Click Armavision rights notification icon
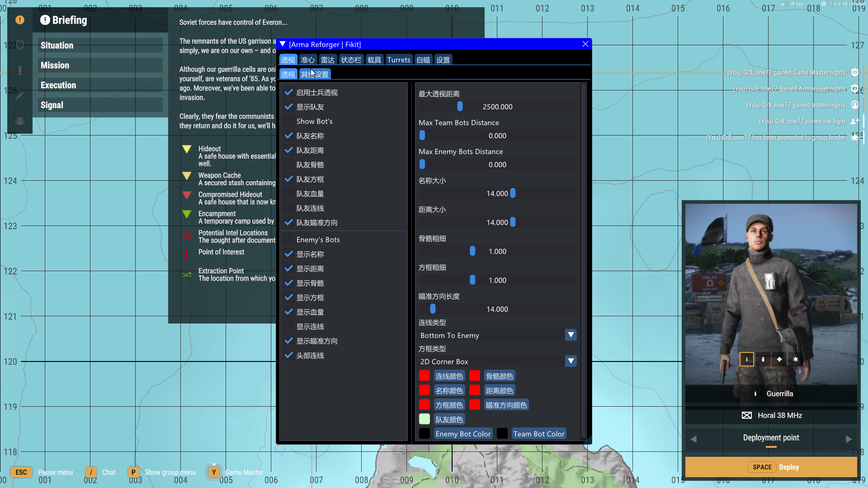This screenshot has height=488, width=868. (855, 89)
